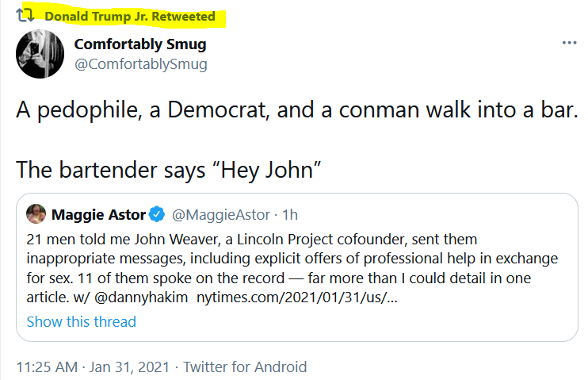
Task: Open the @MaggieAstor handle
Action: pyautogui.click(x=221, y=215)
